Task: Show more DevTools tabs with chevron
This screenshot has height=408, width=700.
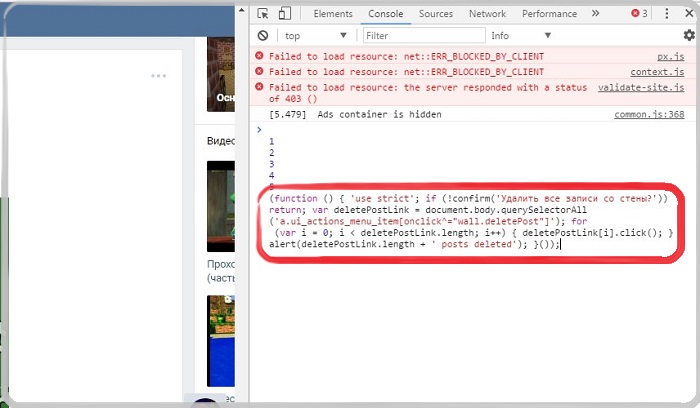Action: (x=595, y=14)
